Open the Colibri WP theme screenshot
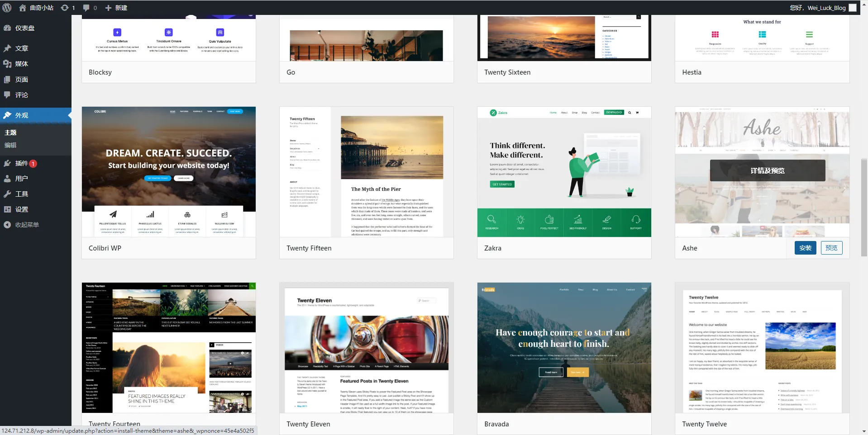Screen dimensions: 868x435 pos(169,172)
